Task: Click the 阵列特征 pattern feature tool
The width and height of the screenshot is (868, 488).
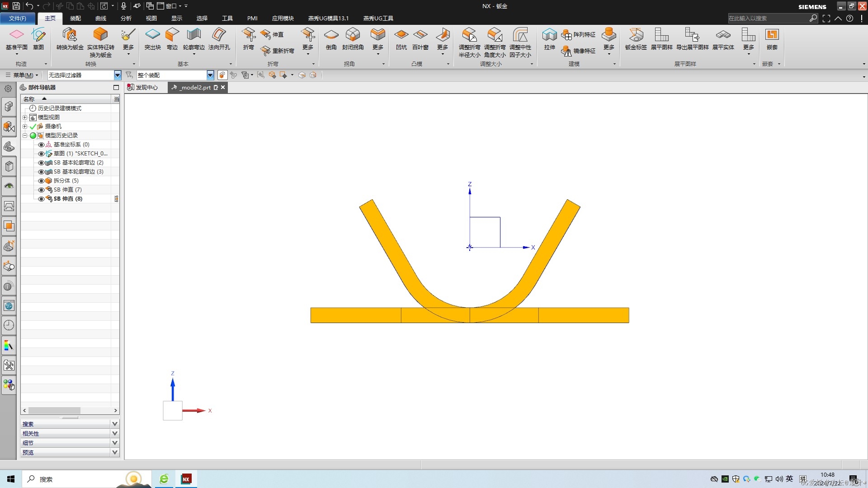Action: point(579,35)
